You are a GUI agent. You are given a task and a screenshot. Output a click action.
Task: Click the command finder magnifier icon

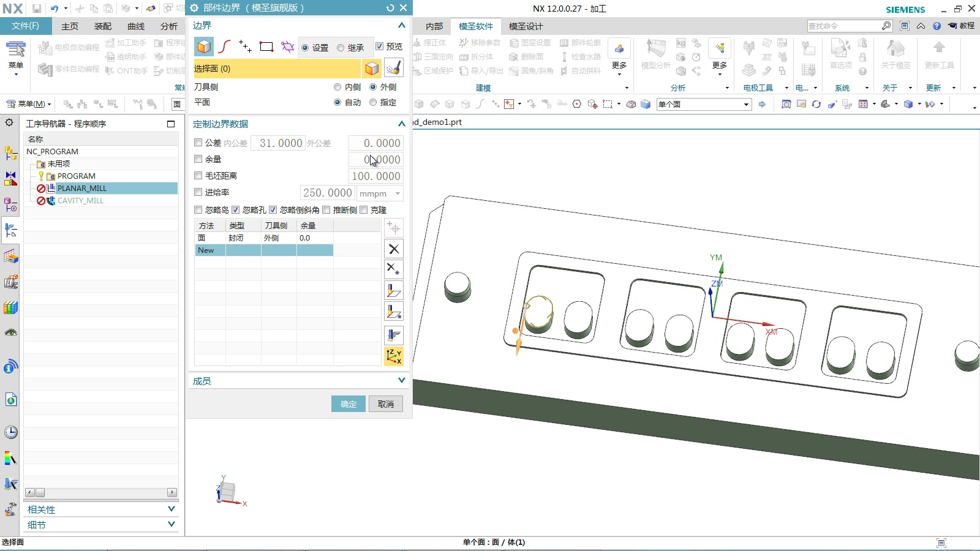pyautogui.click(x=886, y=26)
